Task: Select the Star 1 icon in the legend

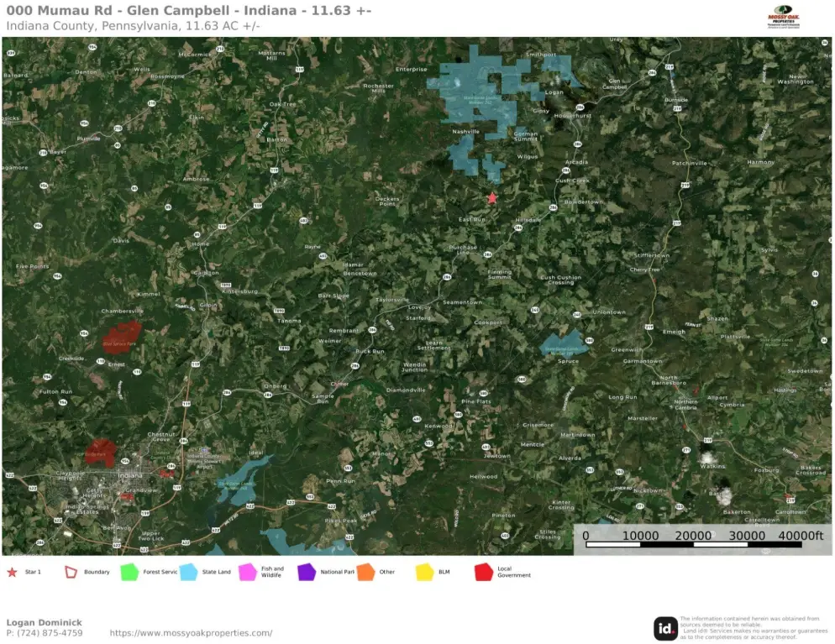Action: coord(12,572)
